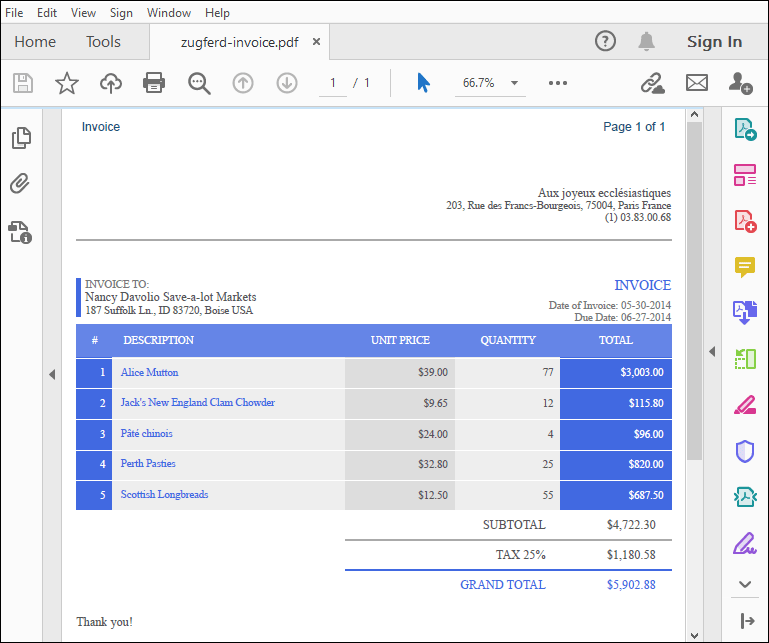
Task: Expand more tools chevron in right pane
Action: [745, 584]
